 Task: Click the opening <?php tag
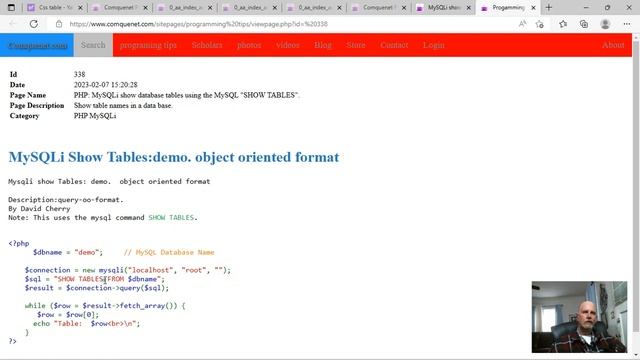coord(19,243)
